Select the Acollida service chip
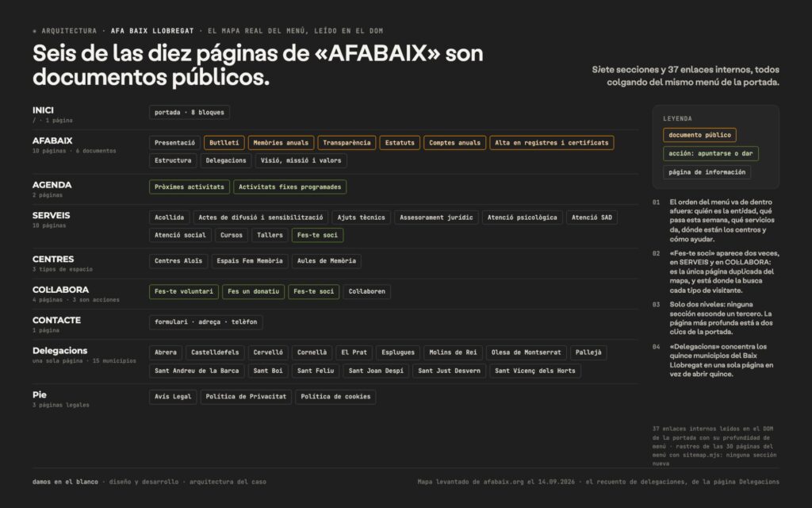The width and height of the screenshot is (812, 508). pos(170,217)
